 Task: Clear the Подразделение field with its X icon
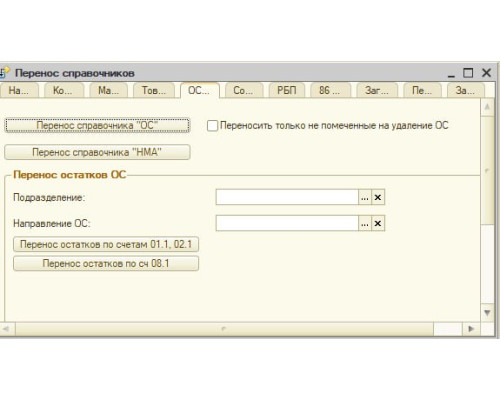(378, 197)
